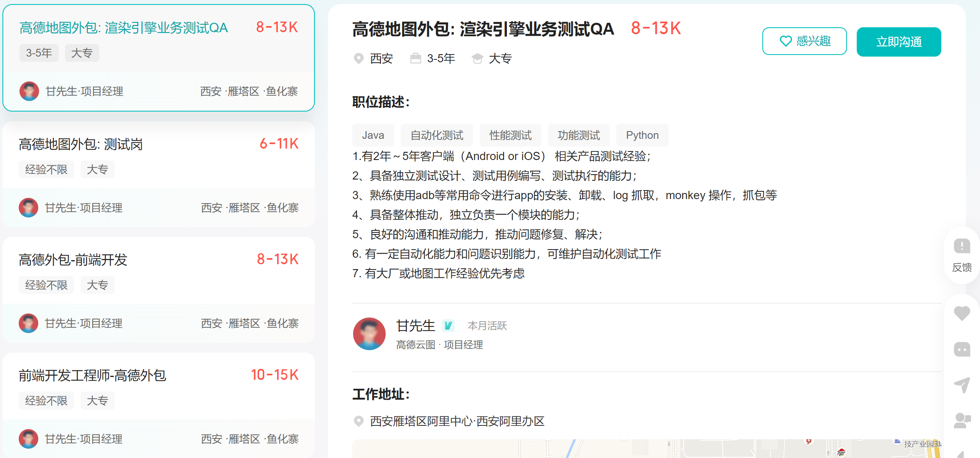The height and width of the screenshot is (458, 980).
Task: Click the Java skill tag
Action: (x=373, y=135)
